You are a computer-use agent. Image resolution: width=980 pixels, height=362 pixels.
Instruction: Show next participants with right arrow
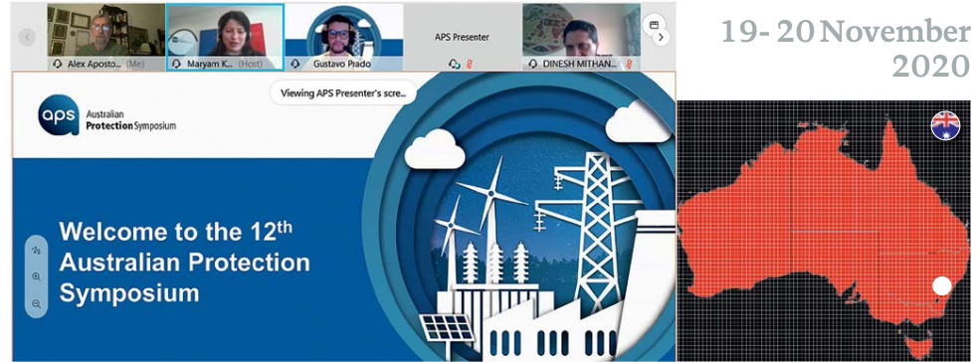[661, 38]
